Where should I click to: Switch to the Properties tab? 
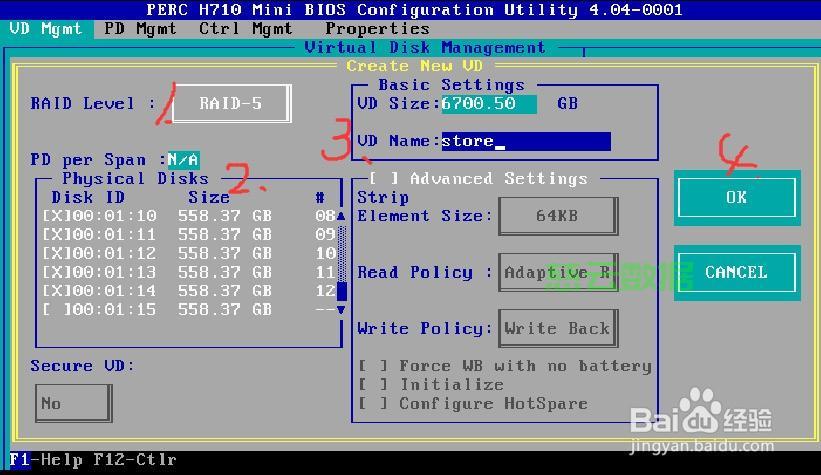pyautogui.click(x=377, y=29)
